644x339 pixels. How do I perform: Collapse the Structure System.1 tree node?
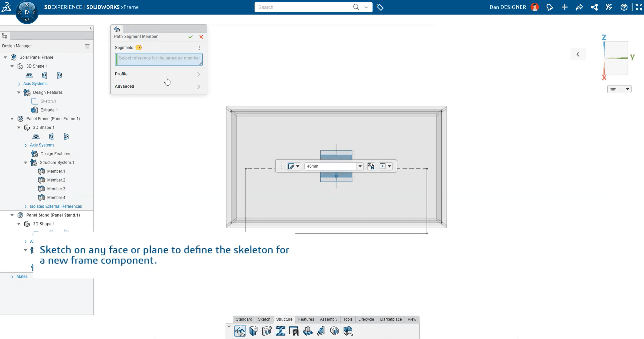coord(26,162)
